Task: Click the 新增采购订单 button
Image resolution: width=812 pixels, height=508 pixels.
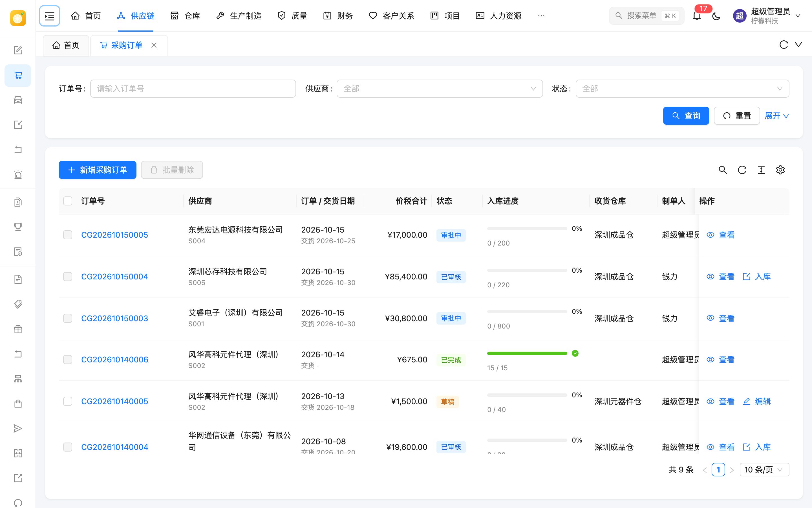Action: pos(97,170)
